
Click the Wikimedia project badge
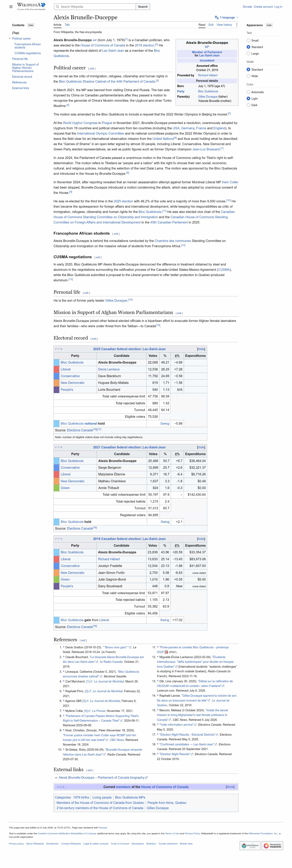pos(250,845)
